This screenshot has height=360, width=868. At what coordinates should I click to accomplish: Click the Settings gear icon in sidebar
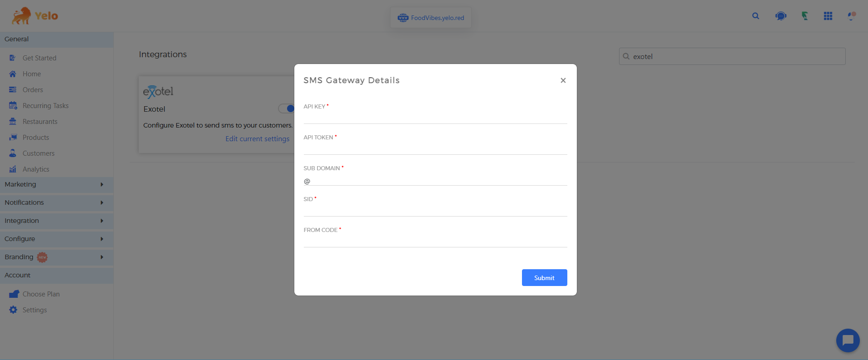(x=13, y=310)
